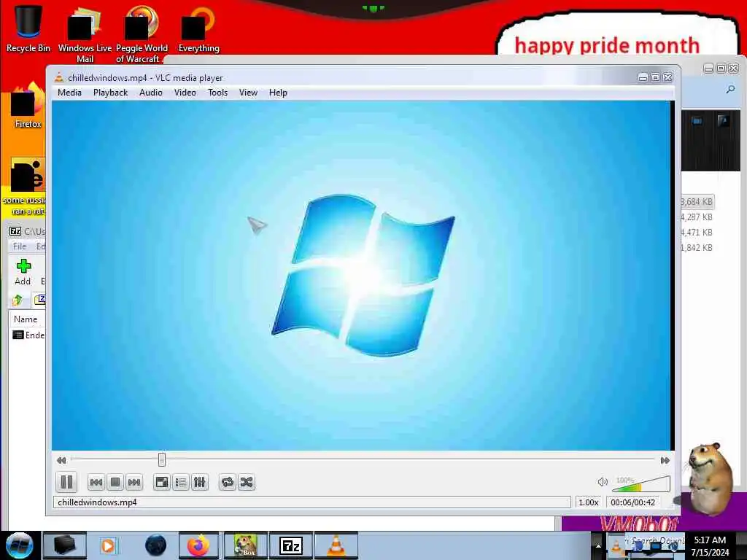Viewport: 747px width, 560px height.
Task: Select the 4,287 KB file size entry
Action: 697,217
